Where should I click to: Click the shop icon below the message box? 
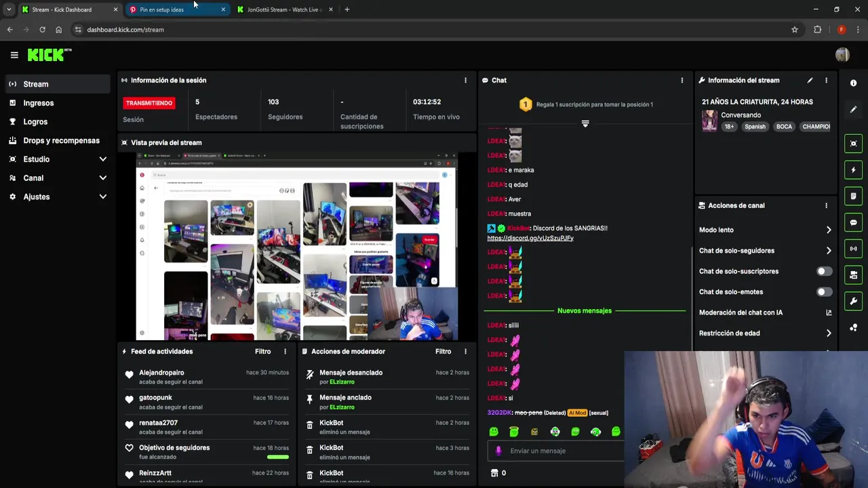(x=494, y=473)
